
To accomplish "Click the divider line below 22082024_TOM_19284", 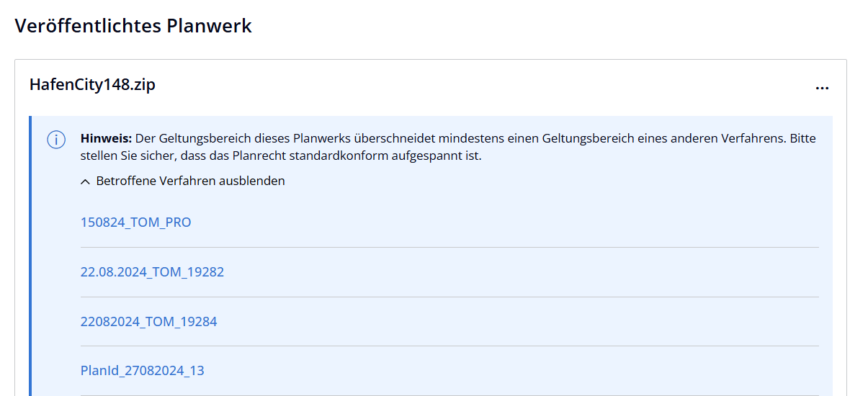I will 449,346.
